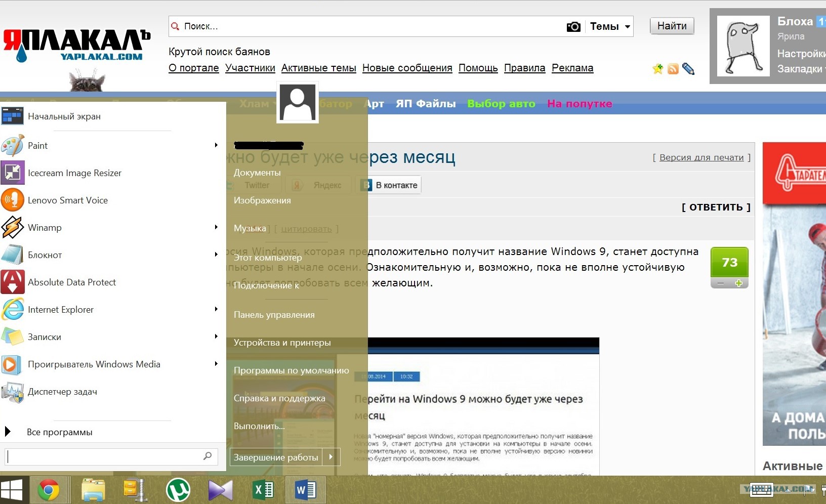The image size is (826, 504).
Task: Click the Windows Start button on taskbar
Action: 11,490
